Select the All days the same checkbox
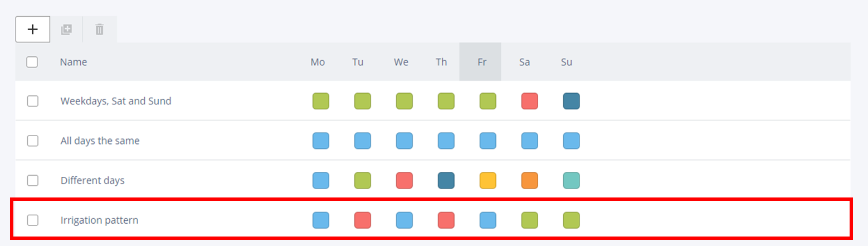868x246 pixels. coord(33,141)
